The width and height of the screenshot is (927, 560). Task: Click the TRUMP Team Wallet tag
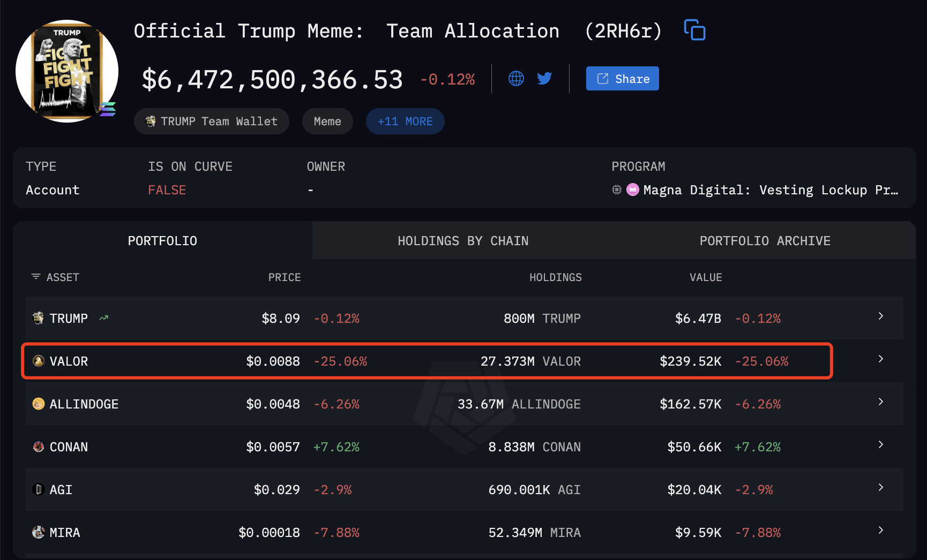(212, 122)
